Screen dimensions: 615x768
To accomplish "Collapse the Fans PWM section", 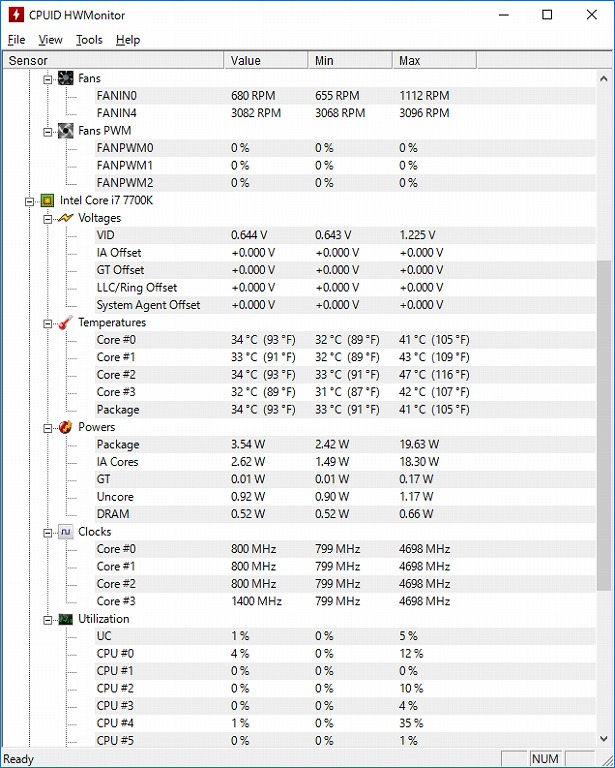I will click(x=47, y=131).
